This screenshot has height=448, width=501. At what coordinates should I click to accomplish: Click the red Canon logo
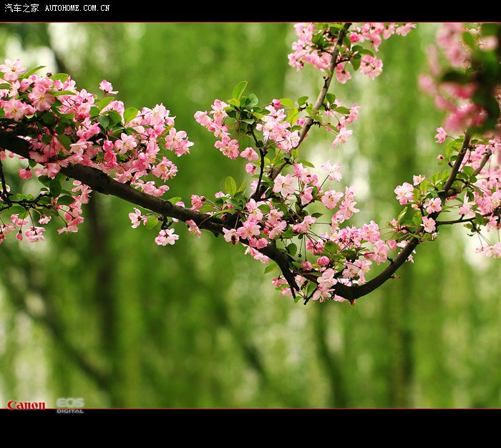(26, 405)
